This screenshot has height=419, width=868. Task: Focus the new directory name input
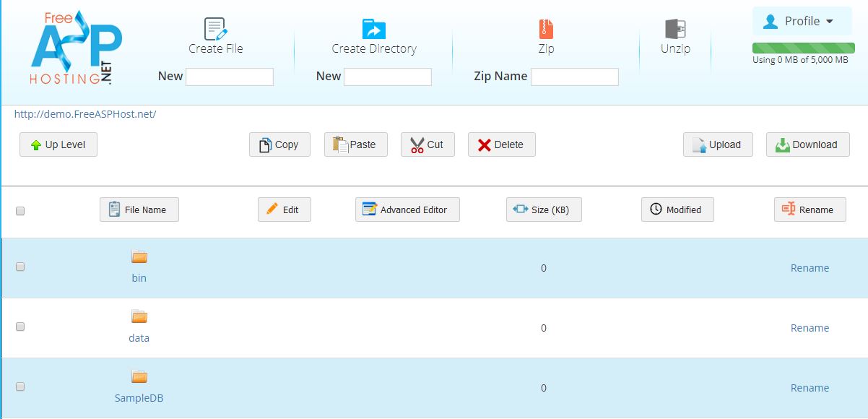(x=388, y=77)
